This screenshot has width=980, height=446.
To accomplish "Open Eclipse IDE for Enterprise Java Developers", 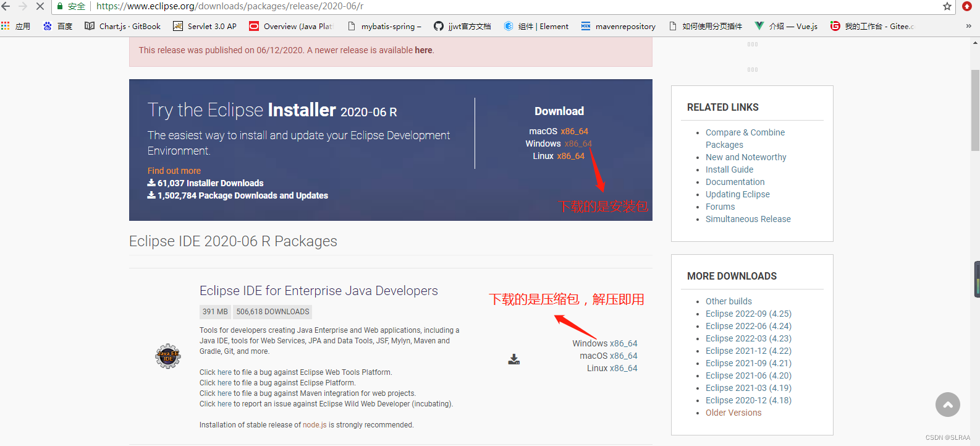I will (x=318, y=291).
